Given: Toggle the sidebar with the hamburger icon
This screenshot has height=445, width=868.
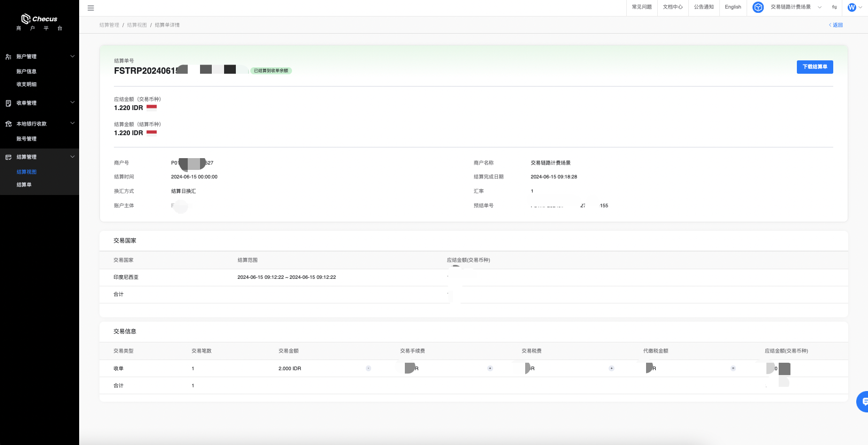Looking at the screenshot, I should pyautogui.click(x=91, y=8).
